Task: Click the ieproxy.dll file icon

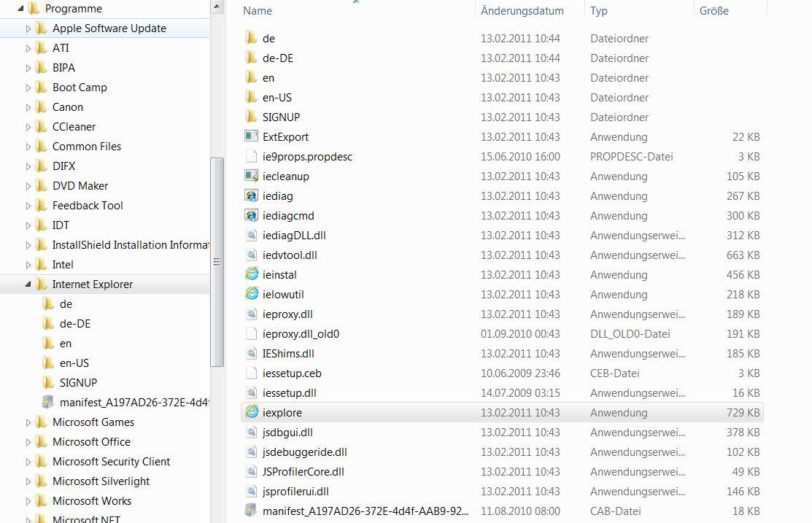Action: click(252, 314)
